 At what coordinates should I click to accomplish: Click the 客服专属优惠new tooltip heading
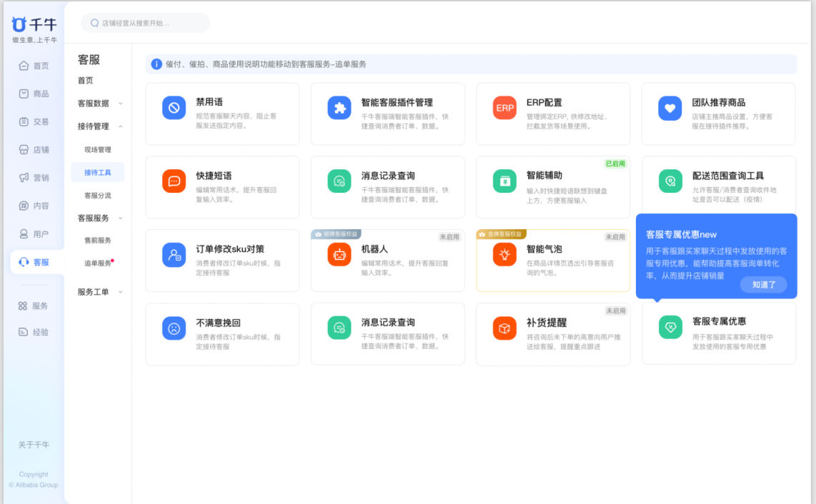tap(681, 235)
